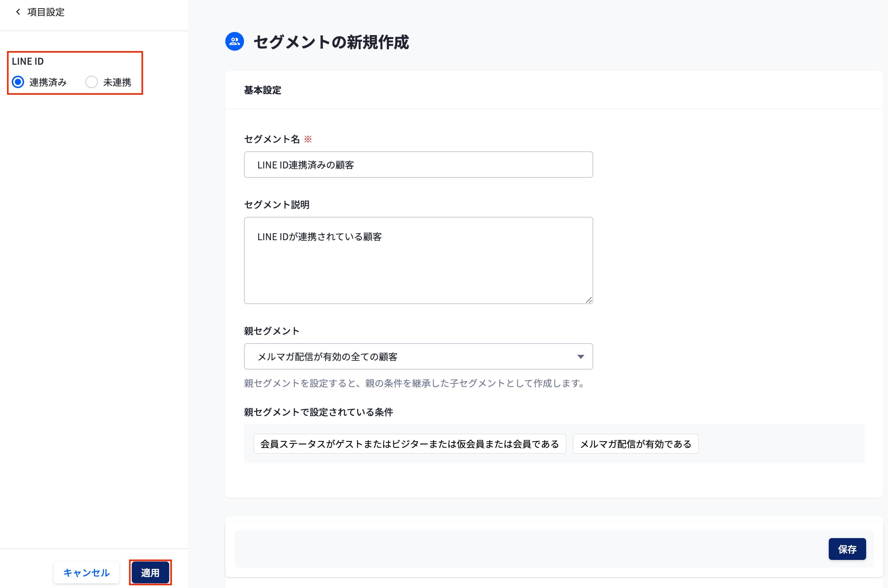This screenshot has height=588, width=888.
Task: Click the 項目設定 header text
Action: click(x=46, y=12)
